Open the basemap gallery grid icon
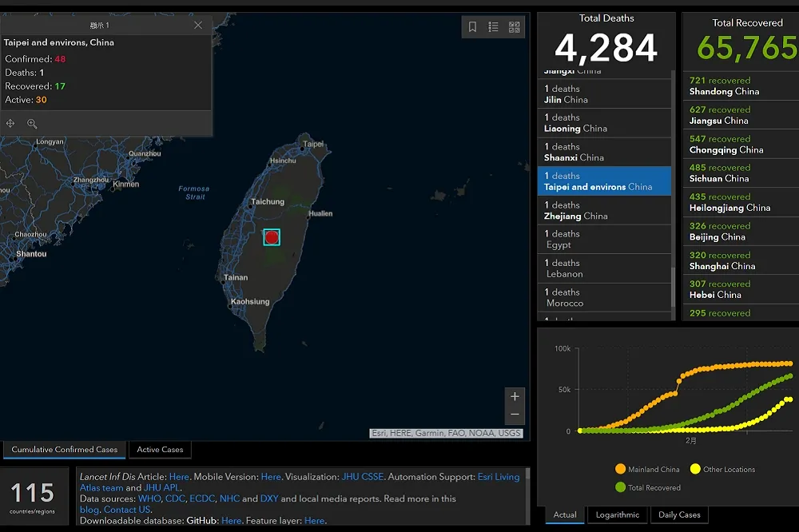The width and height of the screenshot is (799, 532). [514, 27]
